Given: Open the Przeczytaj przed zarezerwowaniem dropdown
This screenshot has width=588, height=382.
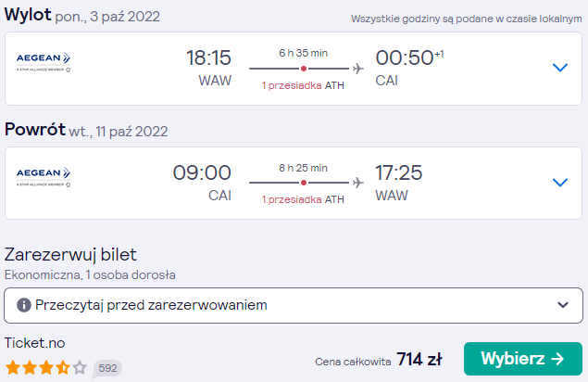Looking at the screenshot, I should click(294, 305).
